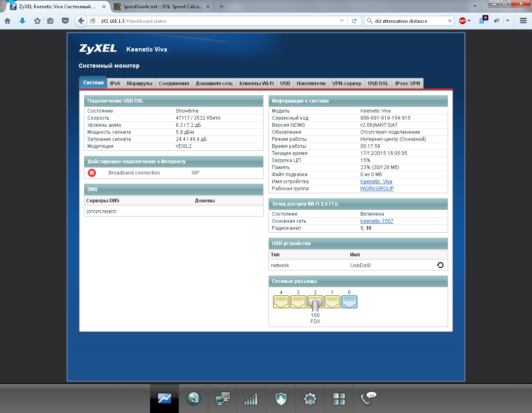Click connected network port 2 icon

(315, 303)
